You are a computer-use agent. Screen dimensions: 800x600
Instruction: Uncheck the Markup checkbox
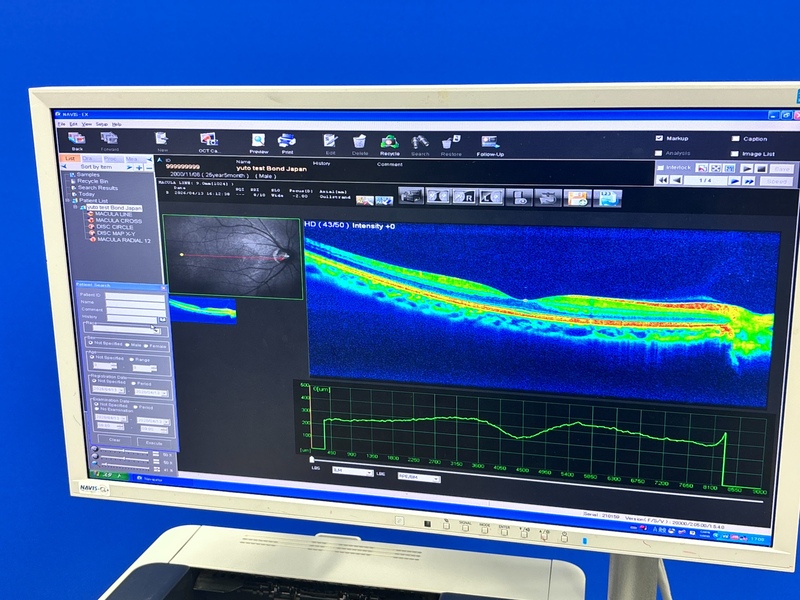point(658,138)
